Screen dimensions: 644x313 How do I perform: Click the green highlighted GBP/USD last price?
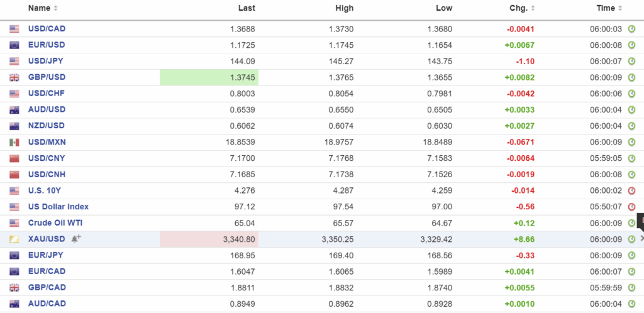[x=209, y=77]
